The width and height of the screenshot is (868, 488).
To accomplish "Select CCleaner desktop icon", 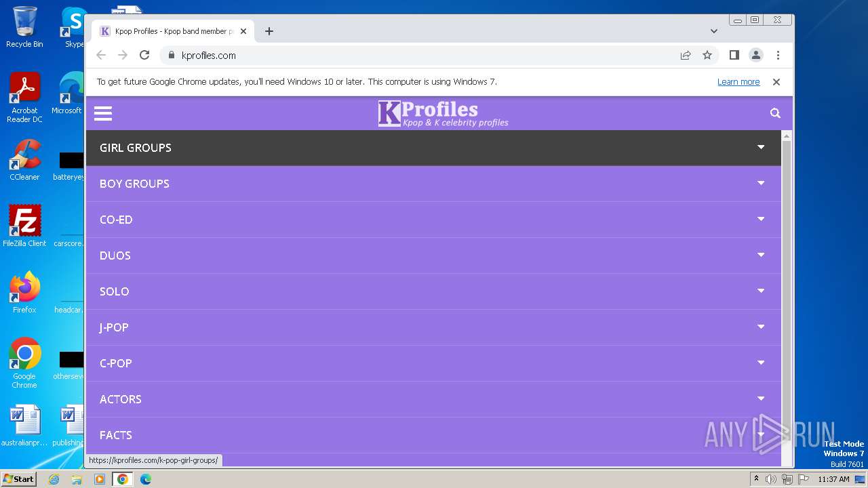I will pyautogui.click(x=24, y=161).
